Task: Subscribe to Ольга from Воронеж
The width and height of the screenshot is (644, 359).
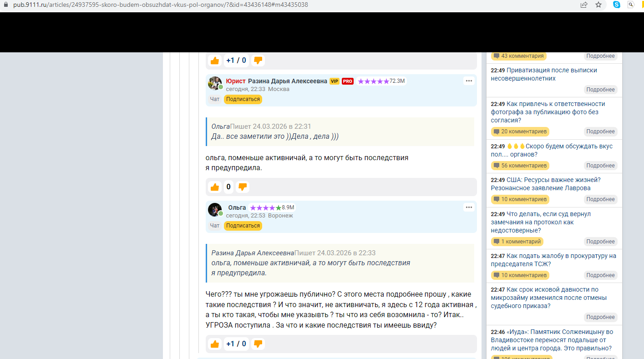Action: pyautogui.click(x=243, y=226)
